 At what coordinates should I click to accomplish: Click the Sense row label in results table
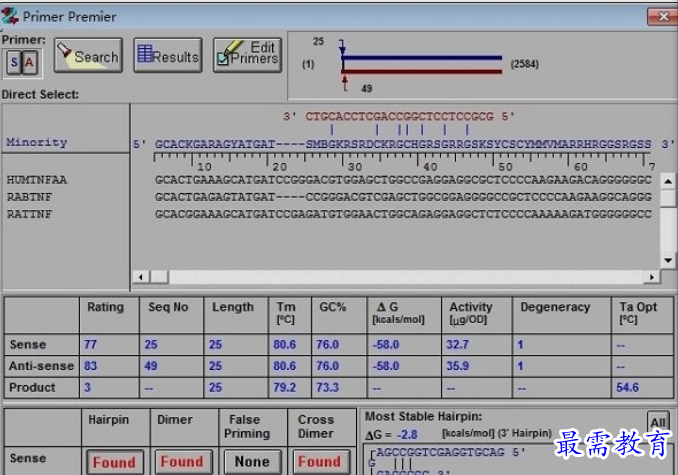[x=28, y=344]
